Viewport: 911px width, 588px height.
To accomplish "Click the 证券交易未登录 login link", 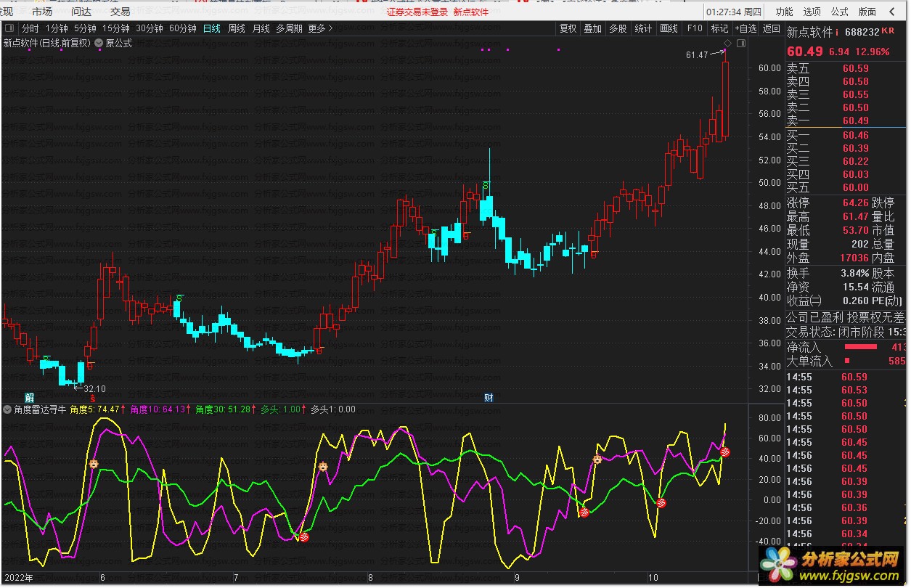I will click(417, 12).
